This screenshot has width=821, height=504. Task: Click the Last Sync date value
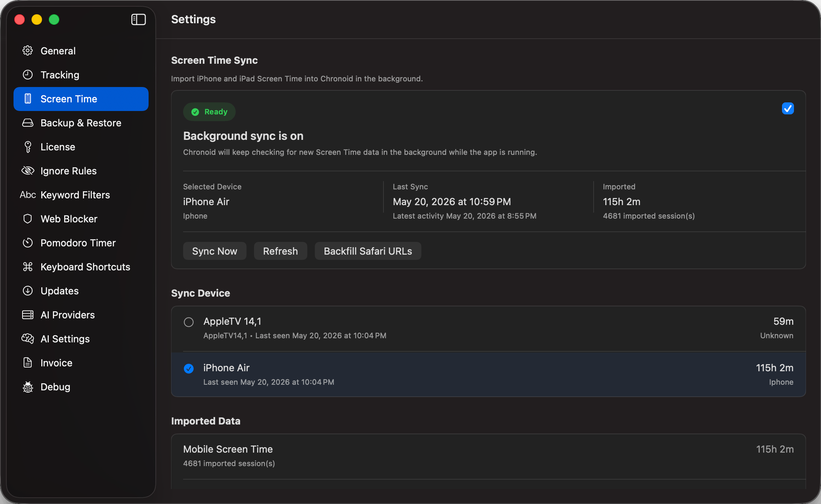tap(452, 202)
